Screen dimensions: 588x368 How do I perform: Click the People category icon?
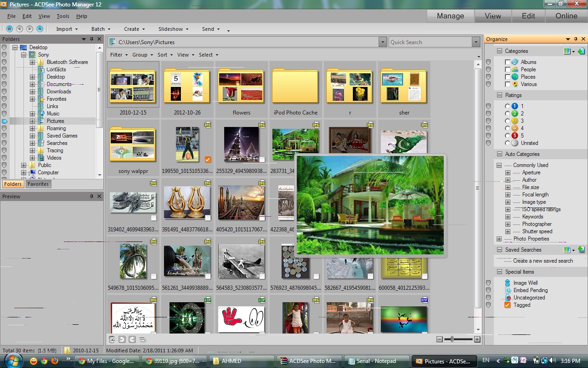pos(515,69)
